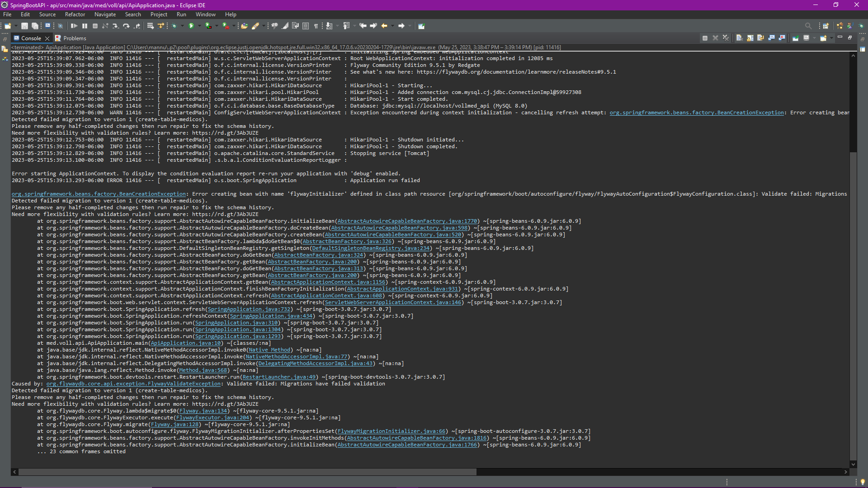This screenshot has height=488, width=868.
Task: Expand the Debug configurations dropdown
Action: [x=182, y=26]
